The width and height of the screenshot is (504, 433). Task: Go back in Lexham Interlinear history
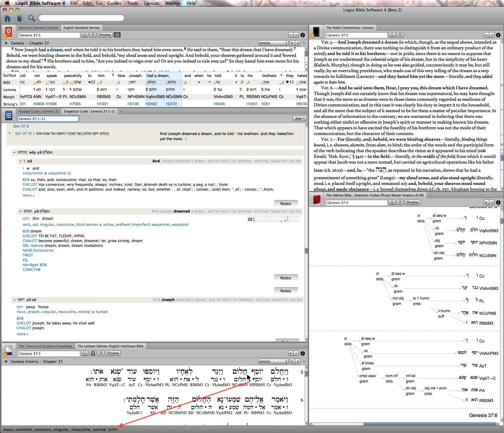click(x=291, y=353)
